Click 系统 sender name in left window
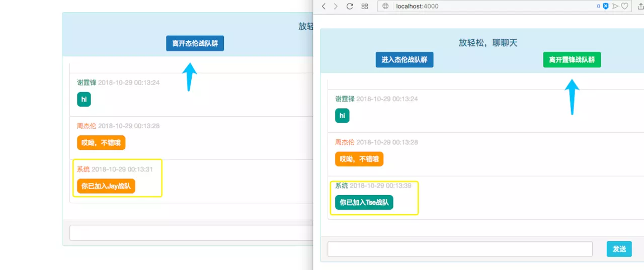The height and width of the screenshot is (270, 644). 83,169
